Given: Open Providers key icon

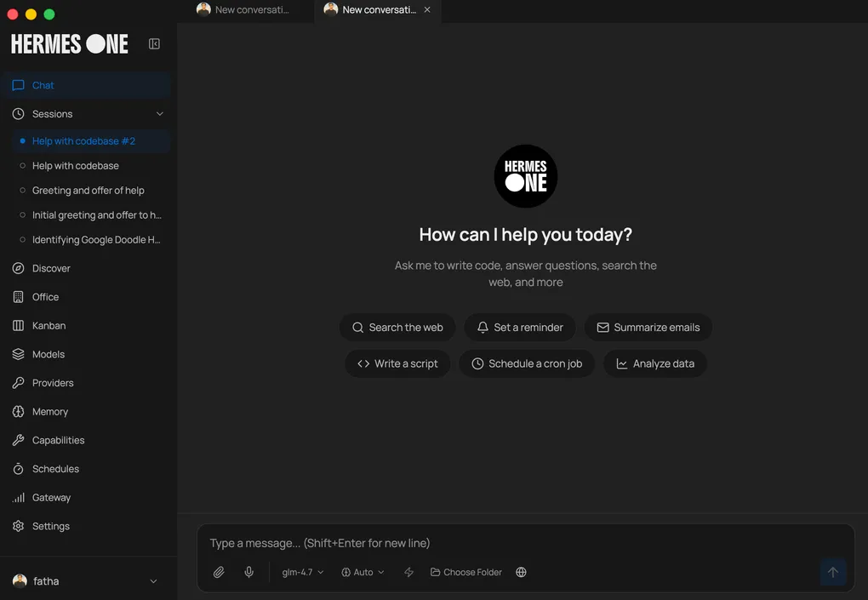Looking at the screenshot, I should (x=18, y=383).
